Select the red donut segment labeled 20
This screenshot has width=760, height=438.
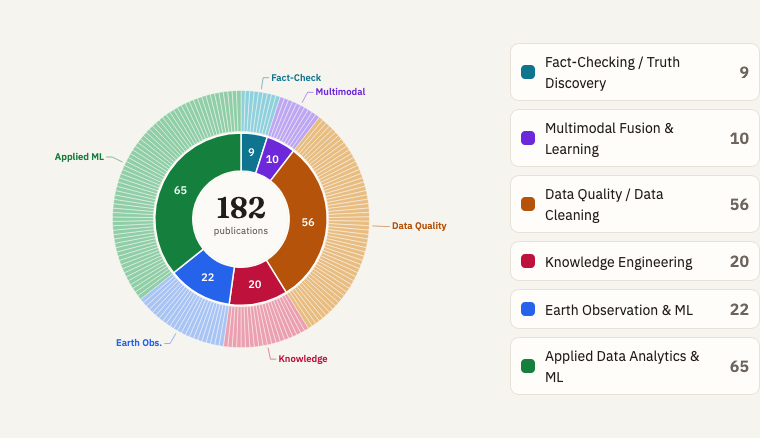click(255, 284)
